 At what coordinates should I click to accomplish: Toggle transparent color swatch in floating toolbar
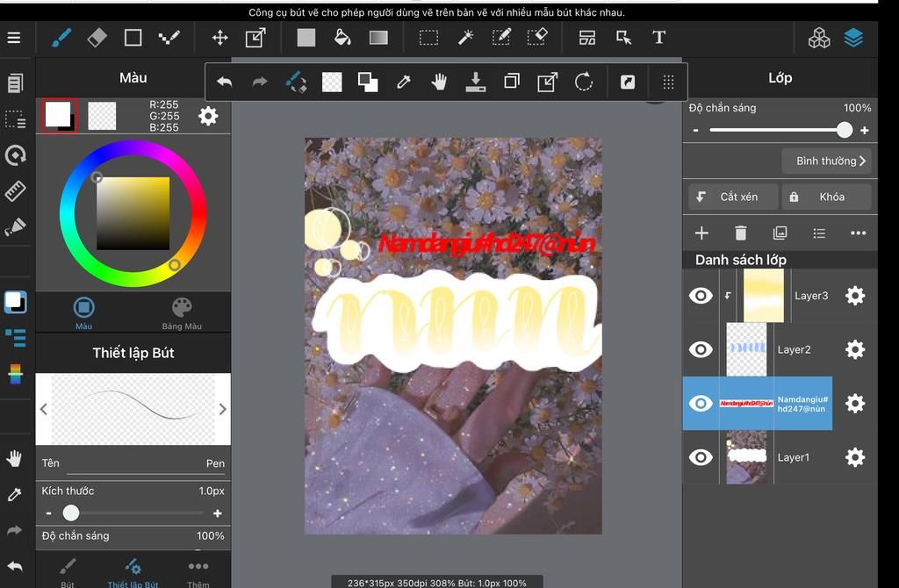[332, 82]
